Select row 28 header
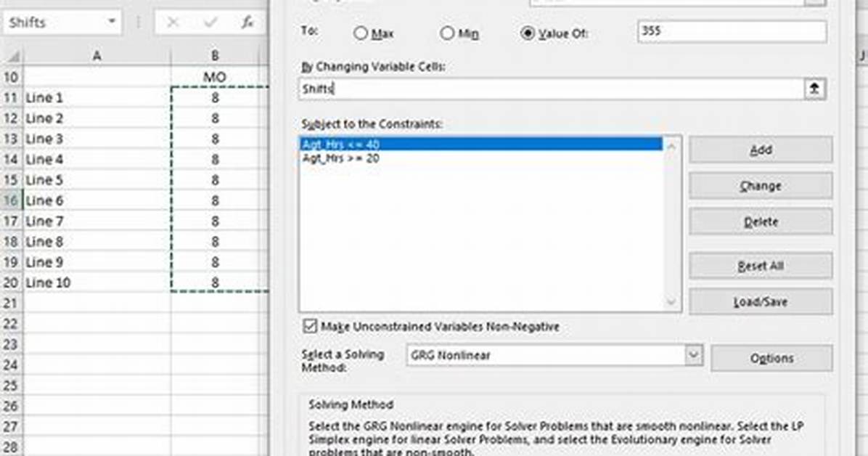This screenshot has width=868, height=456. [11, 447]
